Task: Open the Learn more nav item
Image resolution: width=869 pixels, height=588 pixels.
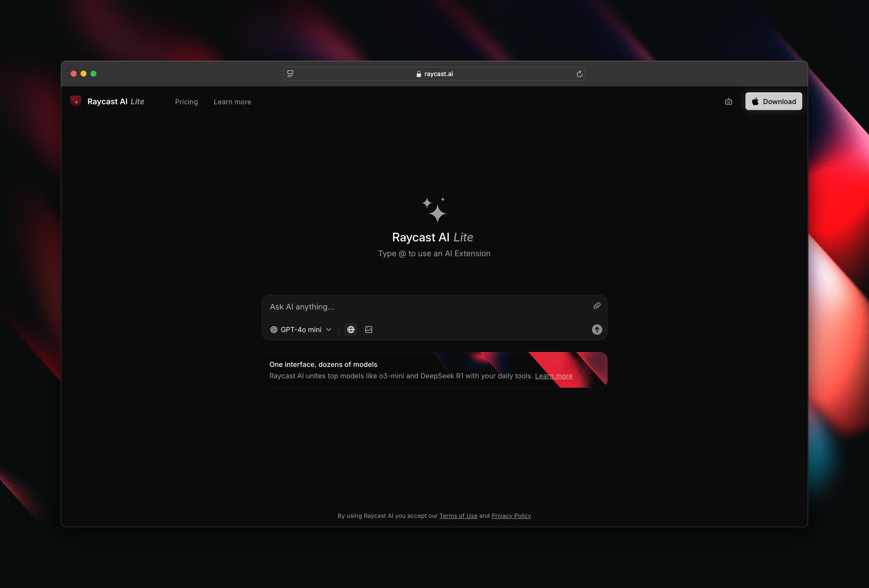Action: (232, 102)
